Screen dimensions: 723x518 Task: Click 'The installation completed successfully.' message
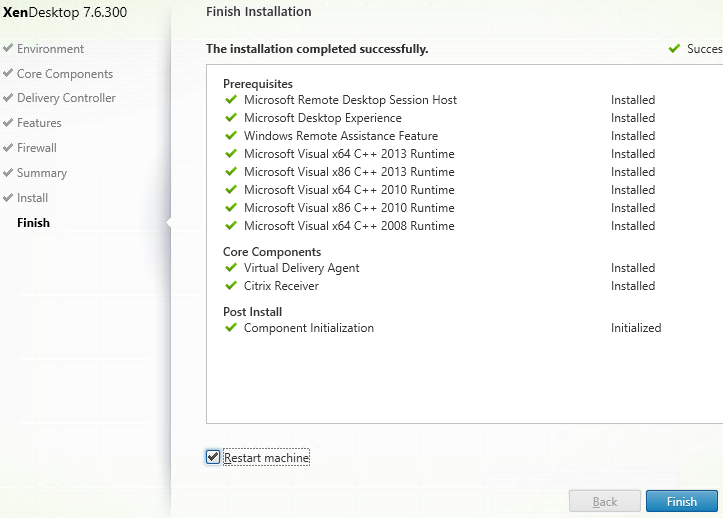point(317,49)
